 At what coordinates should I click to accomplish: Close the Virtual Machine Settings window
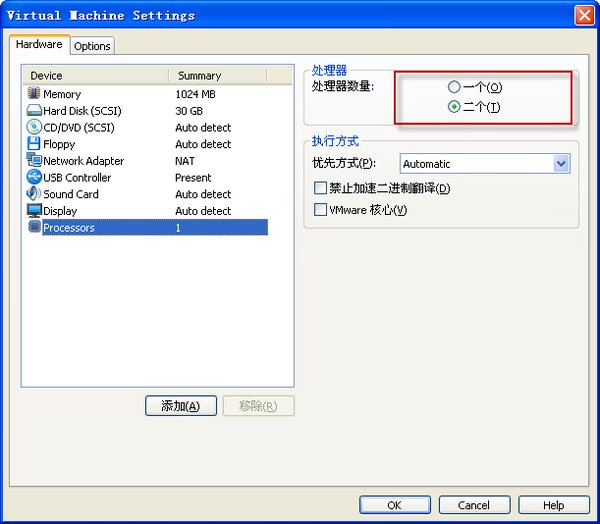pyautogui.click(x=584, y=15)
